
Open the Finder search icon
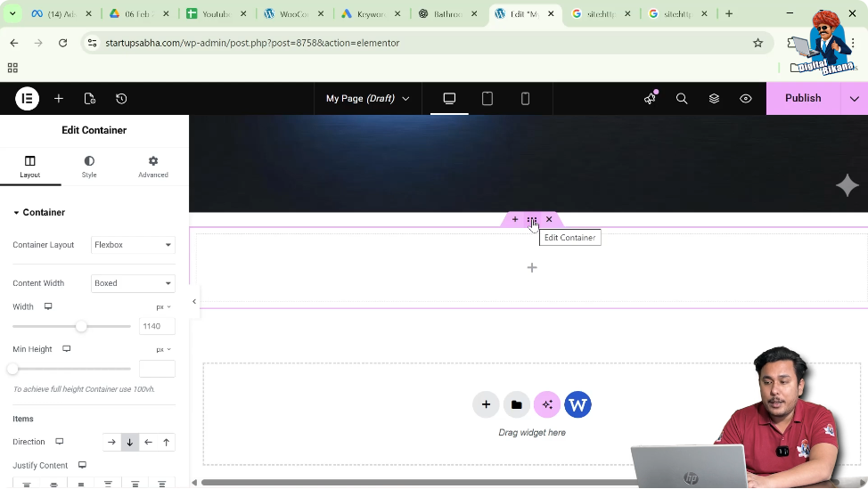[x=682, y=99]
